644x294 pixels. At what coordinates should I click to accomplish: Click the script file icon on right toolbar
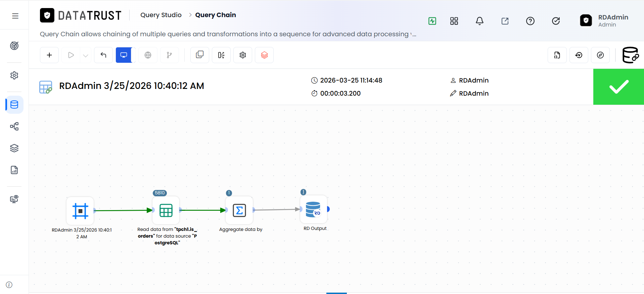557,55
